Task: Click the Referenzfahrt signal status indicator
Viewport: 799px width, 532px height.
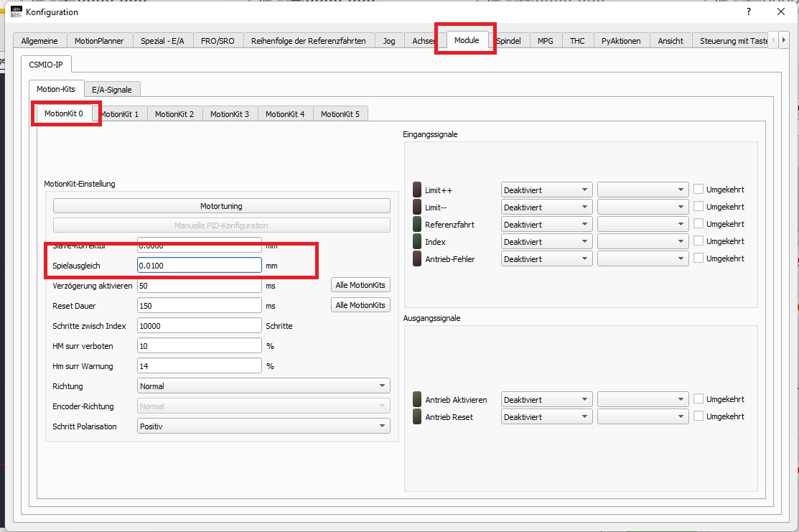Action: click(x=417, y=225)
